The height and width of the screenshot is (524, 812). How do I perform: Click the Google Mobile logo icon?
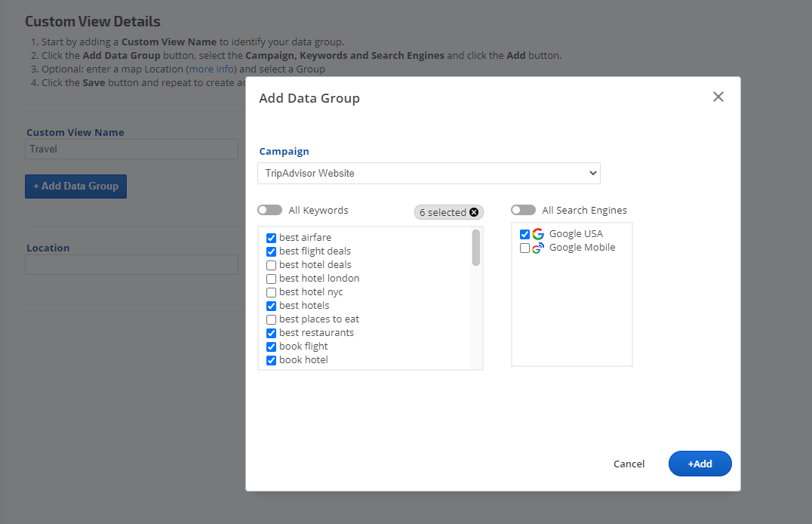click(538, 248)
